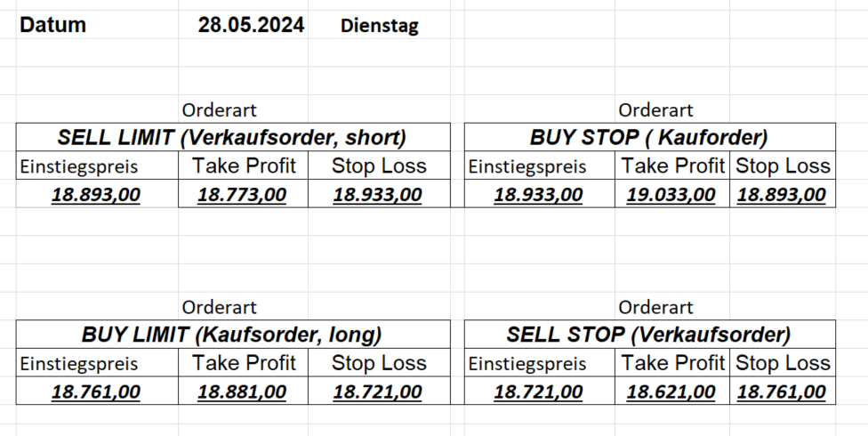Select the BUY LIMIT Stop Loss value 18.721,00
The width and height of the screenshot is (868, 436).
pyautogui.click(x=378, y=392)
